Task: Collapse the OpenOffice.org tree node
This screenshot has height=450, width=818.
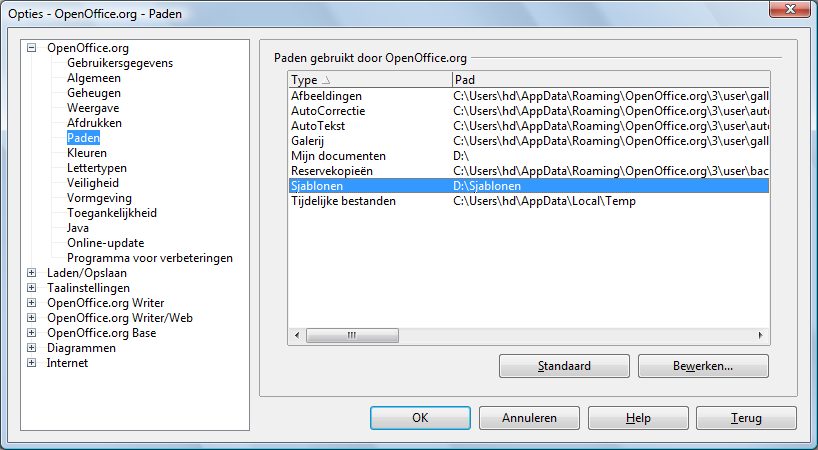Action: 32,48
